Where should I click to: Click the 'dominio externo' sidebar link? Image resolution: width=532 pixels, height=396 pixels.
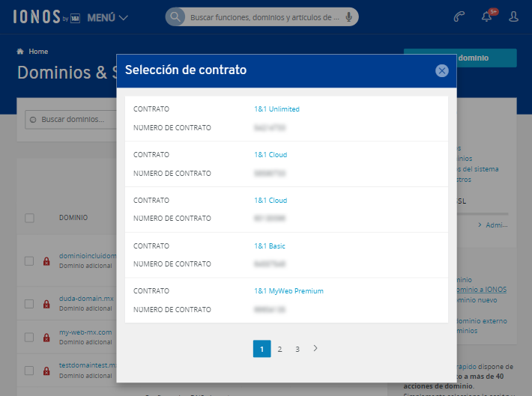(482, 321)
